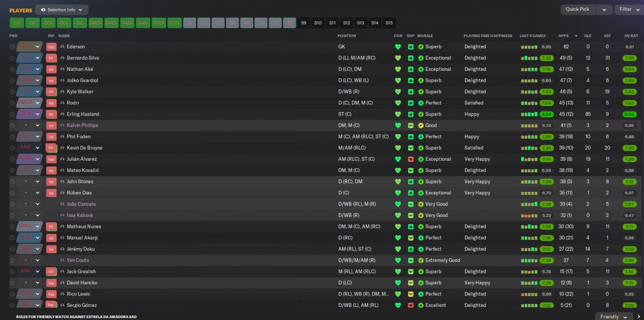Click Rúben Dias's sharpness icon
Image resolution: width=644 pixels, height=320 pixels.
click(x=411, y=193)
